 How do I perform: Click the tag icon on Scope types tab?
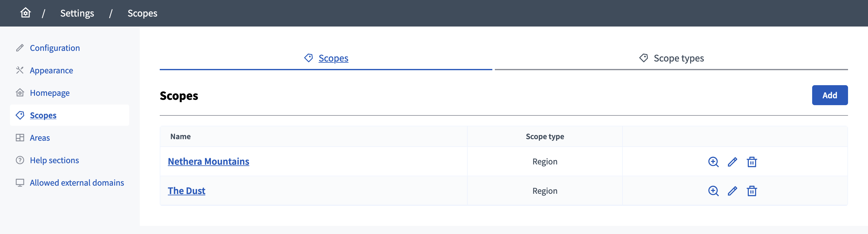pos(643,58)
